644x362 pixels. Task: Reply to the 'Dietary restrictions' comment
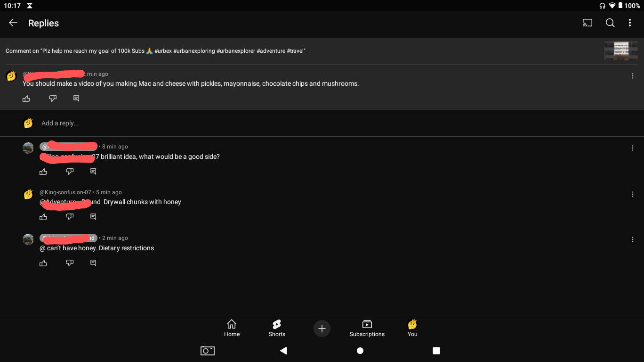93,263
